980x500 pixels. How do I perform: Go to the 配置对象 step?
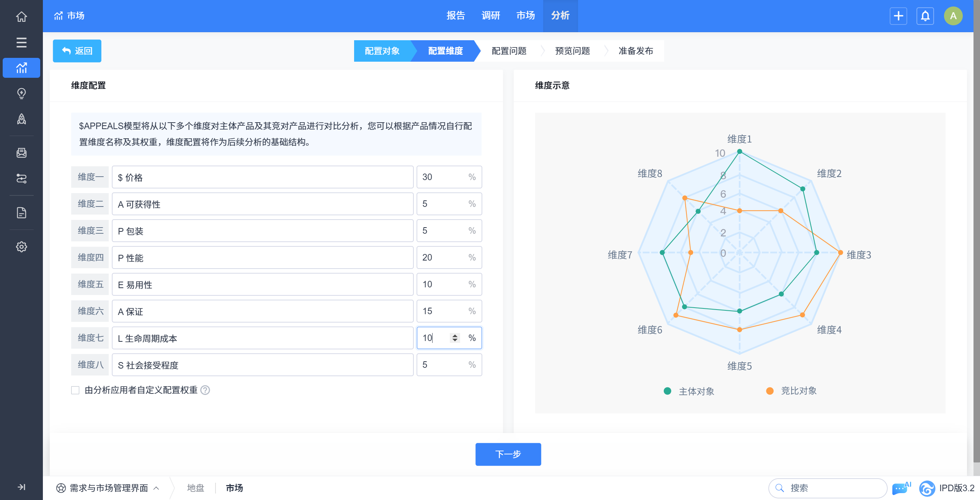(x=382, y=51)
